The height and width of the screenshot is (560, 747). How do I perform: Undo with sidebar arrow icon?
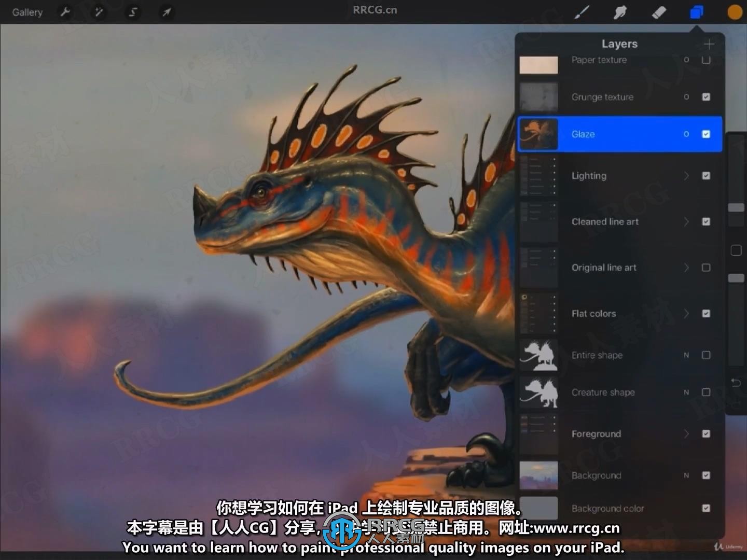coord(736,383)
